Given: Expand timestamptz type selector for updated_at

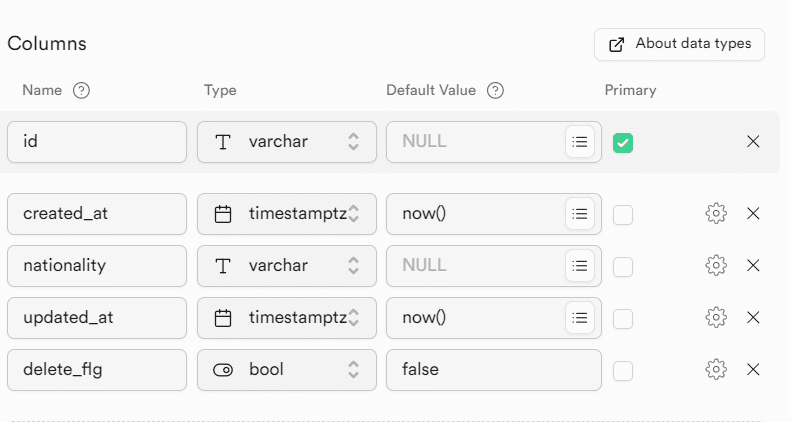Looking at the screenshot, I should [x=287, y=318].
